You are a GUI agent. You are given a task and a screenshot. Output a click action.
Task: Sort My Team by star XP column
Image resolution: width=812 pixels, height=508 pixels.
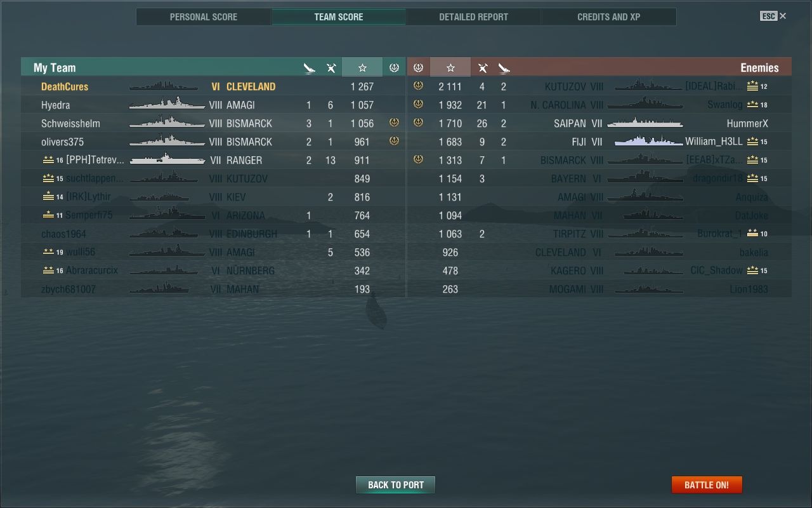362,67
